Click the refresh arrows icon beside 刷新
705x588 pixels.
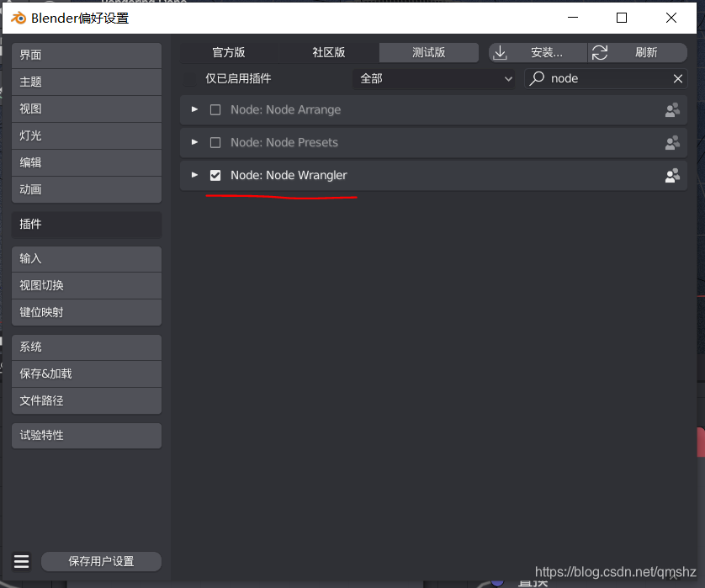tap(600, 53)
